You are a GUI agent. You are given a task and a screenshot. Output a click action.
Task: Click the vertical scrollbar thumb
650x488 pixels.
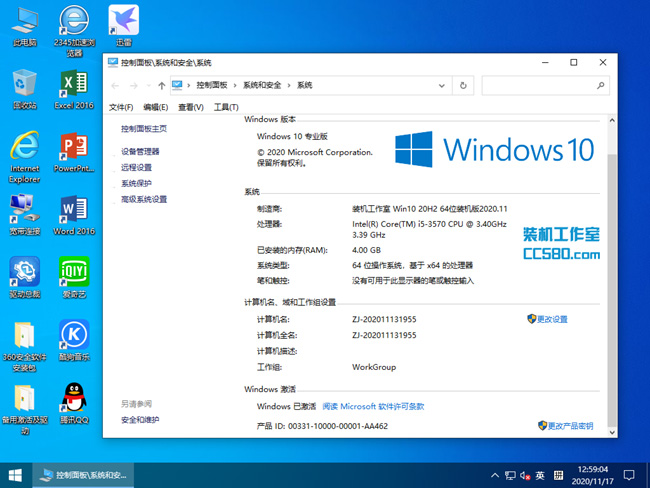612,291
